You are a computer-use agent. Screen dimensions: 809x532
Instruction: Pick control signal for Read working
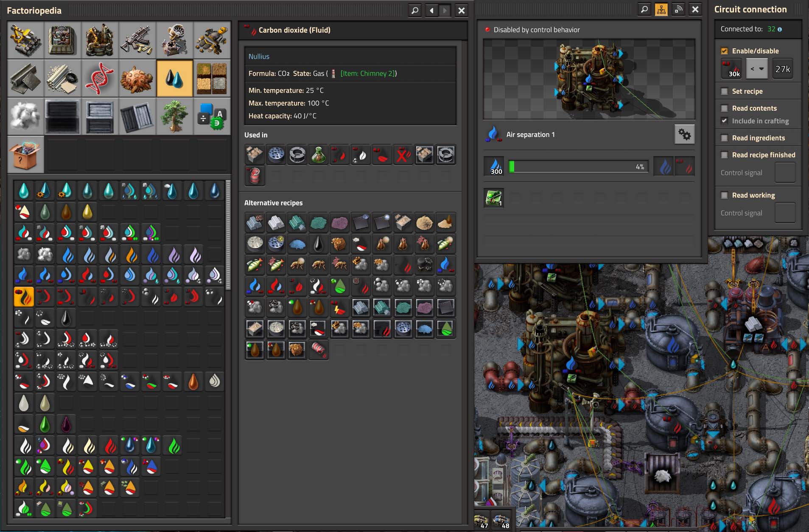(x=785, y=213)
